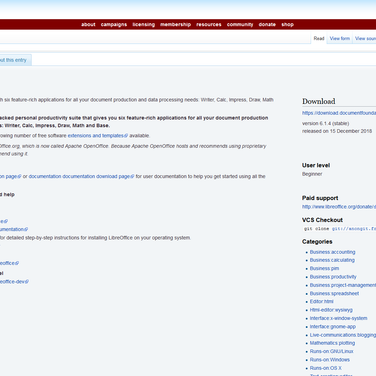
Task: Open the membership menu item
Action: pos(175,24)
